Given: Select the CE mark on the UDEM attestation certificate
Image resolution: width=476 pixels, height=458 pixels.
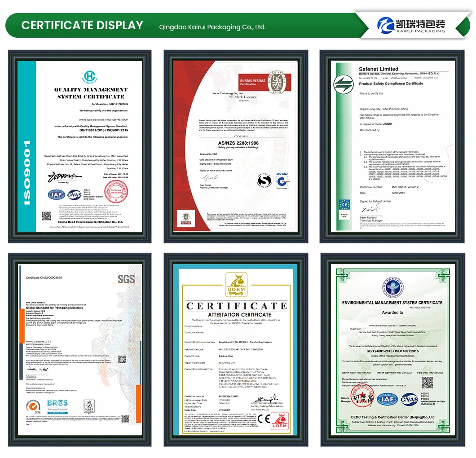Looking at the screenshot, I should pos(264,419).
